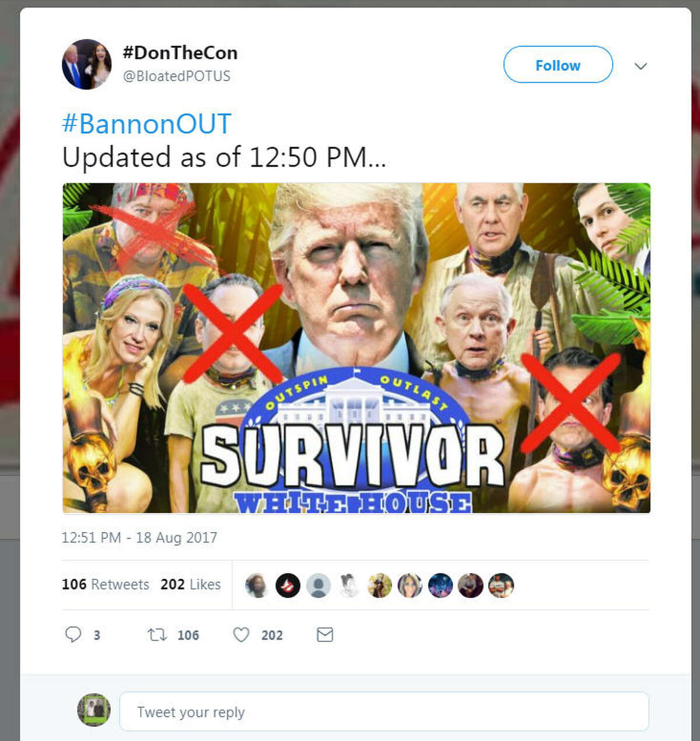Click the Ghostbusters logo liker avatar
The width and height of the screenshot is (700, 741).
click(288, 585)
